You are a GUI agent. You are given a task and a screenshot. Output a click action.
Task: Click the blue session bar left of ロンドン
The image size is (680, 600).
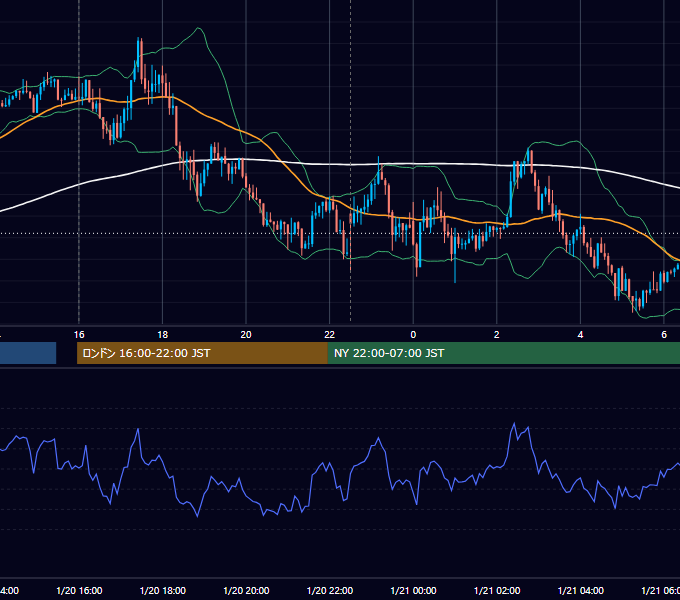click(28, 353)
